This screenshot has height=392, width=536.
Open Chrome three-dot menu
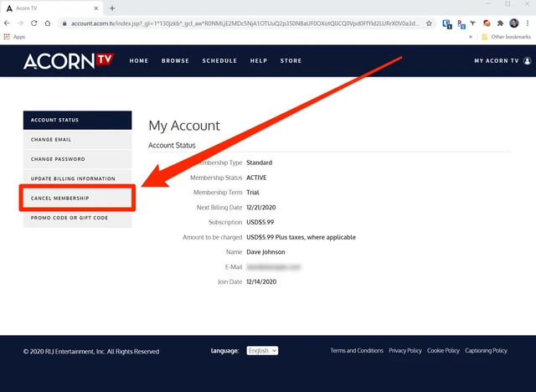click(x=528, y=23)
